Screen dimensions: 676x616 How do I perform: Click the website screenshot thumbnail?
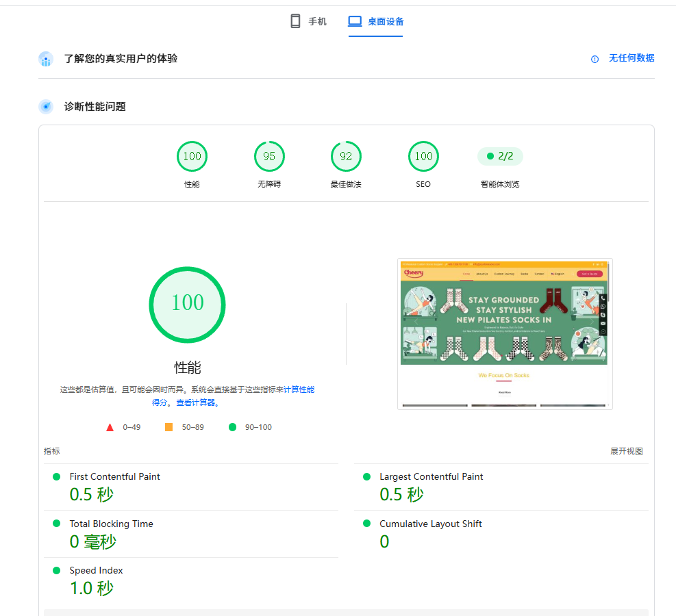coord(505,334)
